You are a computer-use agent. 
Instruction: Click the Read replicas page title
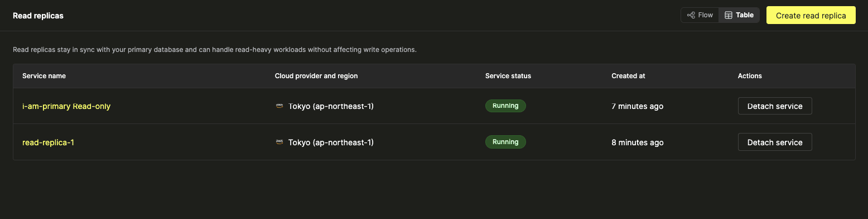click(x=38, y=16)
